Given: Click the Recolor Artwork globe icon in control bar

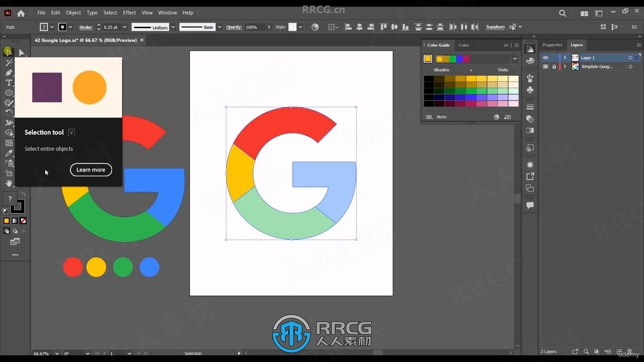Looking at the screenshot, I should pyautogui.click(x=315, y=27).
